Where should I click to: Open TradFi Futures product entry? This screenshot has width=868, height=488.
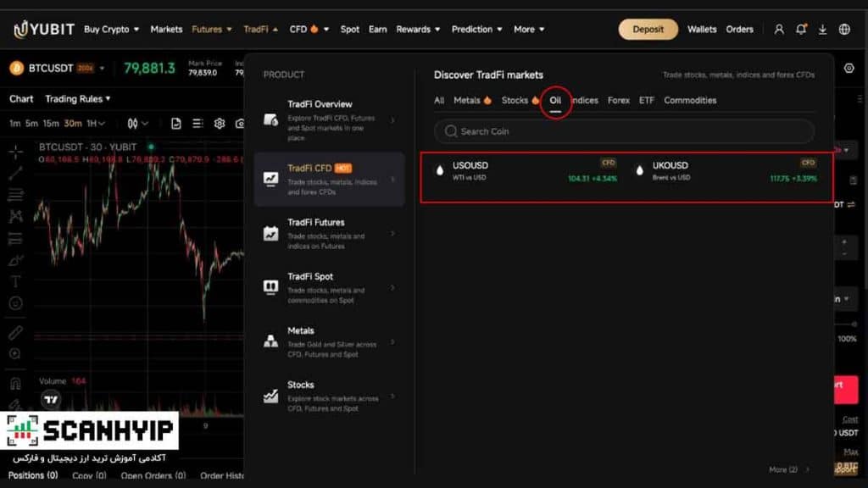pos(330,234)
